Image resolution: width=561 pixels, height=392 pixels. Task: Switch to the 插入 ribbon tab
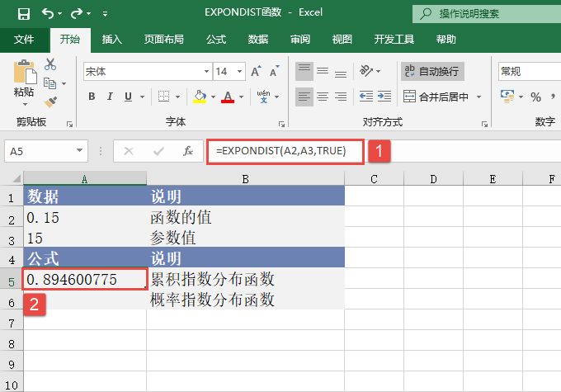point(111,39)
